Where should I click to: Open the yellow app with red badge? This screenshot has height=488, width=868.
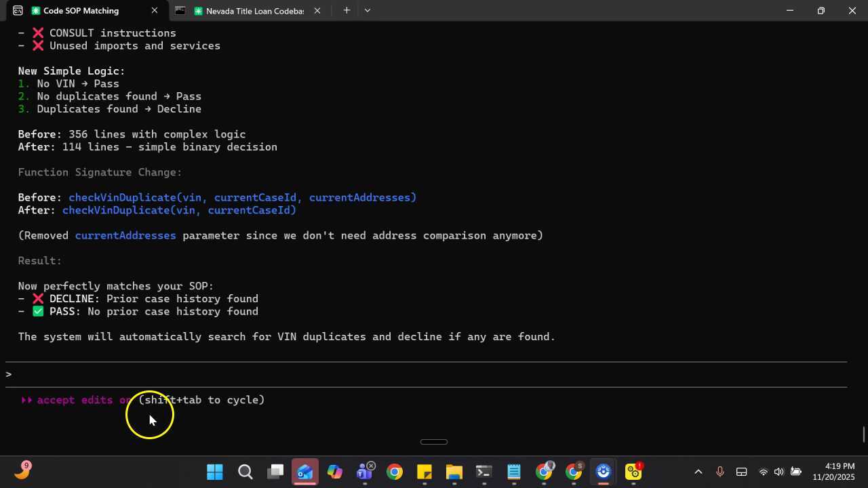click(x=633, y=472)
